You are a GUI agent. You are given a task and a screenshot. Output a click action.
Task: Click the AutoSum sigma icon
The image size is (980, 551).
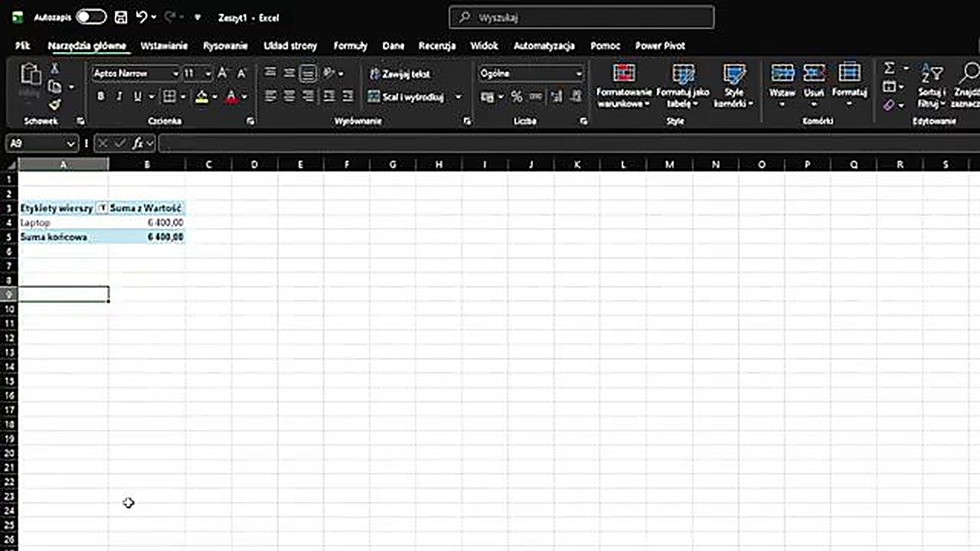click(889, 69)
